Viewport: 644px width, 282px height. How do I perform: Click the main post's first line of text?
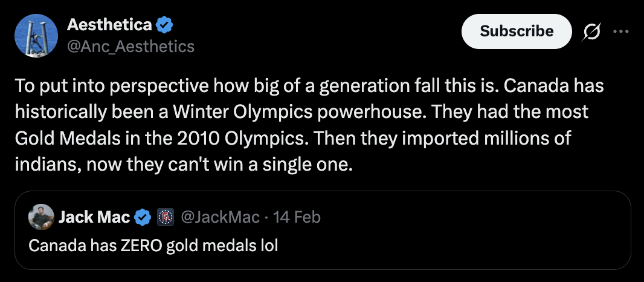click(x=309, y=86)
